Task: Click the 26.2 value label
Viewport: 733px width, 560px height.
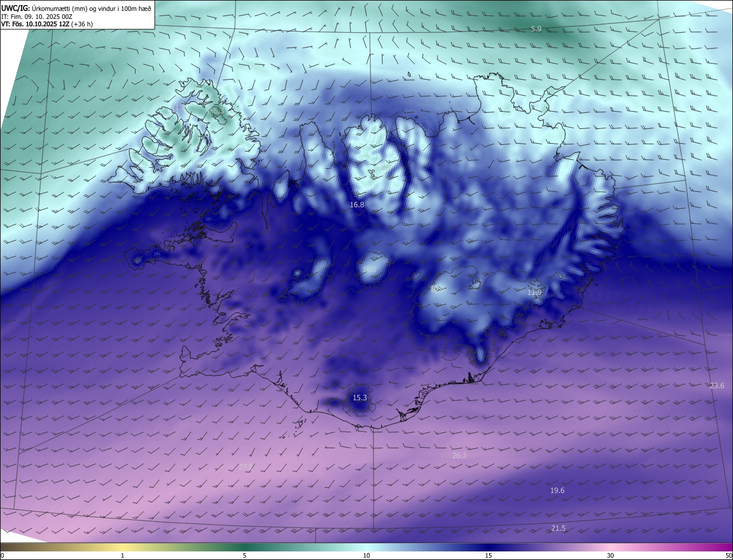Action: pos(459,455)
